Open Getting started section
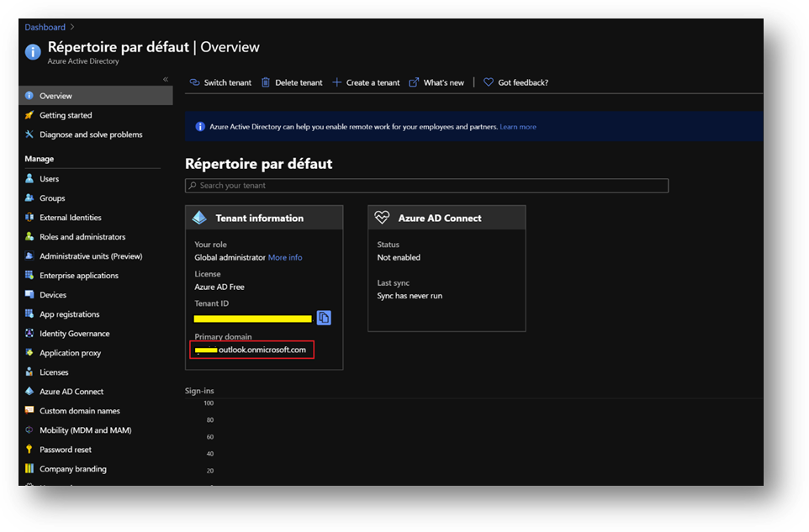 click(x=66, y=115)
